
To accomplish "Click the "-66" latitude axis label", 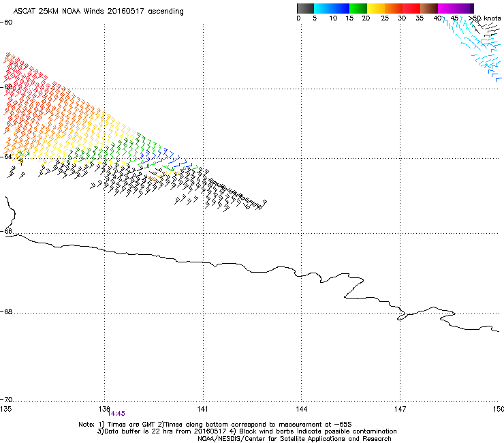I will (6, 231).
